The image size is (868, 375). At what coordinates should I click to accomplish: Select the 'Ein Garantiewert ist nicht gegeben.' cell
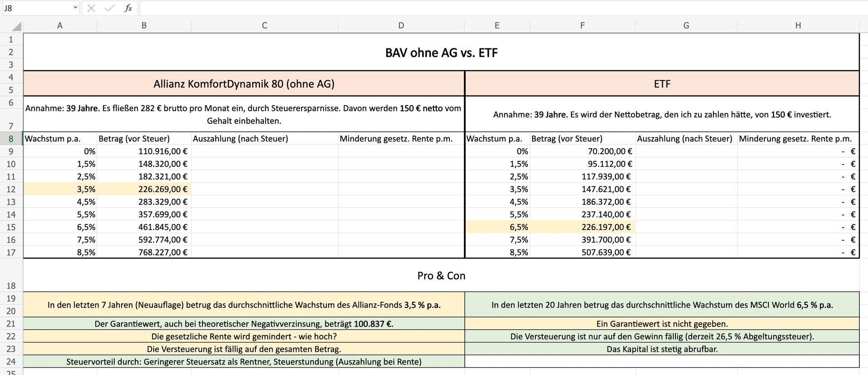(662, 324)
